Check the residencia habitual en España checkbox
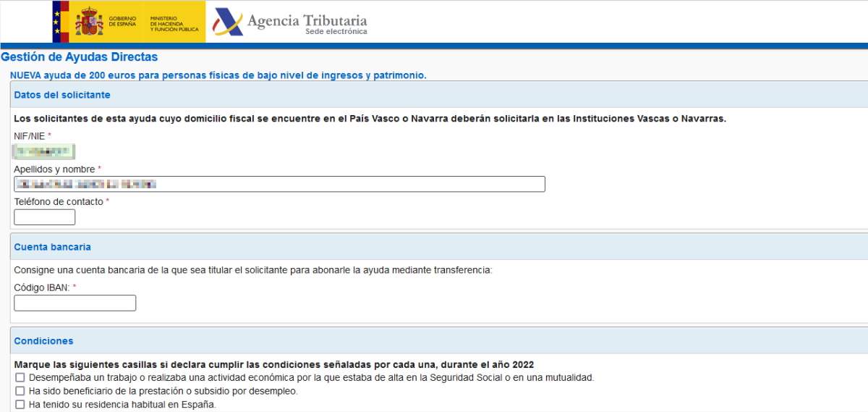This screenshot has height=412, width=868. [20, 405]
